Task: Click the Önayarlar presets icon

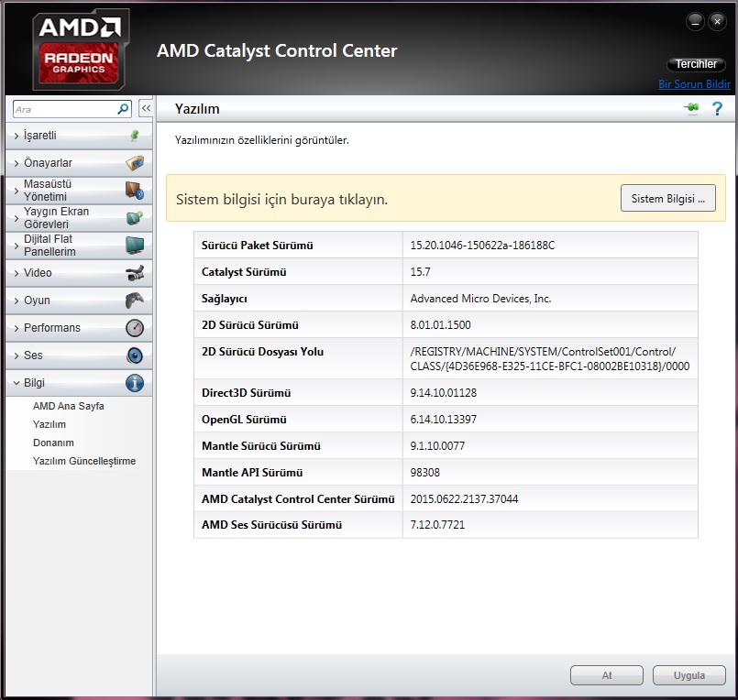Action: 135,163
